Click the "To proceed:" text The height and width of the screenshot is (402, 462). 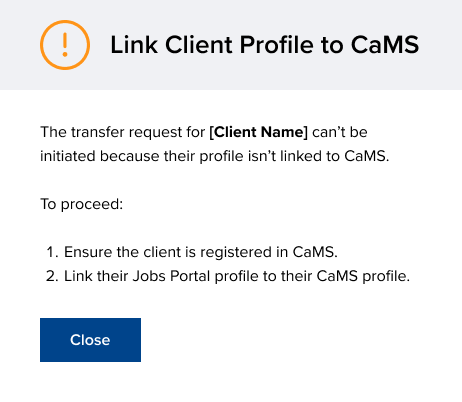click(x=82, y=204)
